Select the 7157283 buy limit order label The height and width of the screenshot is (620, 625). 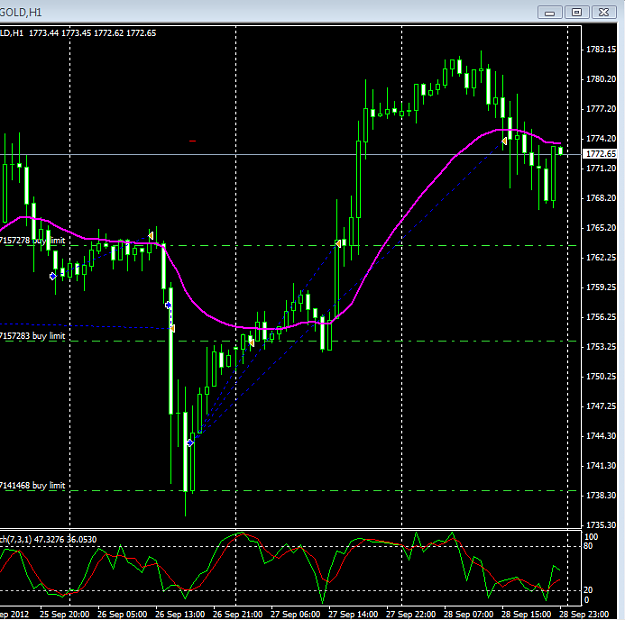coord(32,336)
